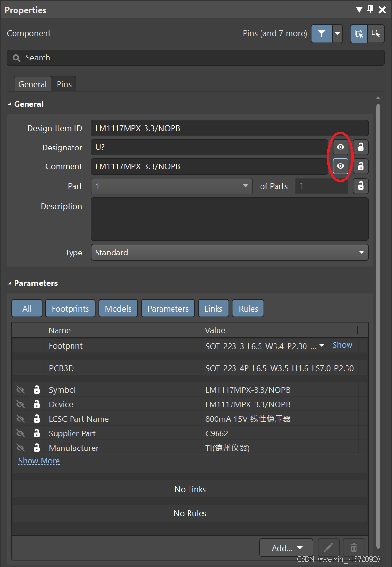The image size is (392, 567).
Task: Close the Properties panel
Action: 382,10
